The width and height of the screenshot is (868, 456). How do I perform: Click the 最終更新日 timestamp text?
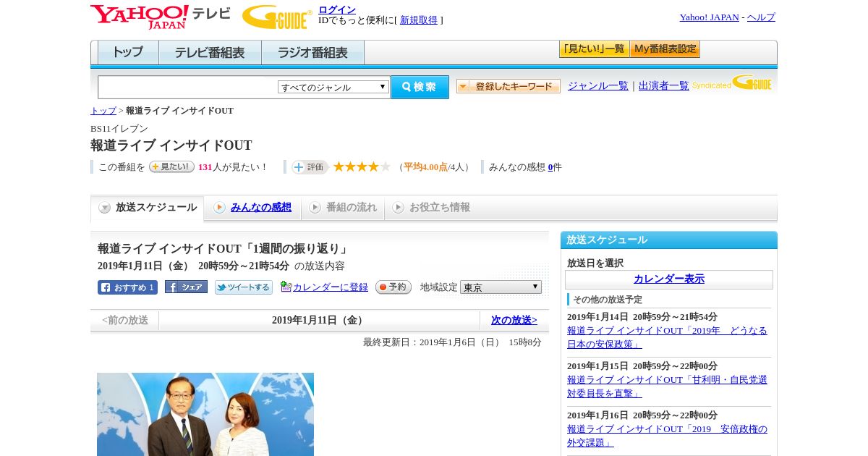[x=452, y=342]
